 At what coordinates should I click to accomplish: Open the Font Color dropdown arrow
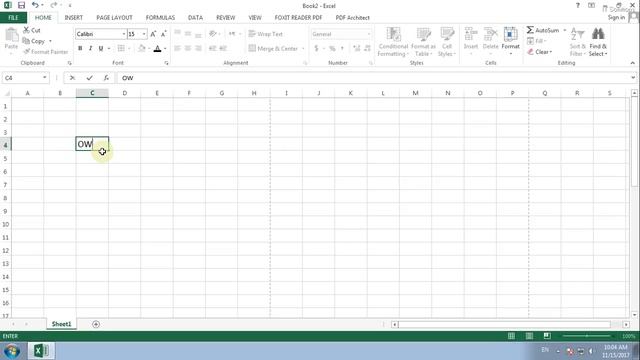click(165, 49)
